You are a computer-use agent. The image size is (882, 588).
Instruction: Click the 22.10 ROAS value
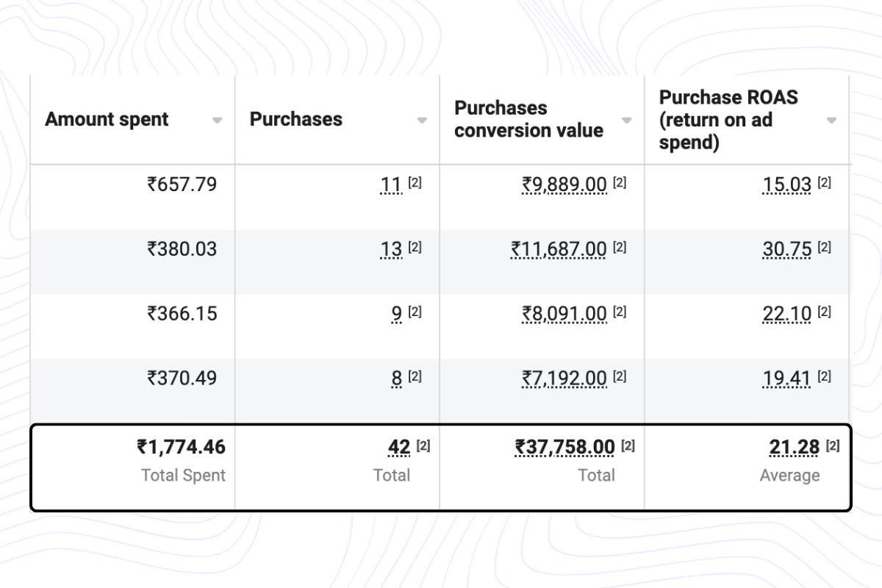(x=786, y=314)
